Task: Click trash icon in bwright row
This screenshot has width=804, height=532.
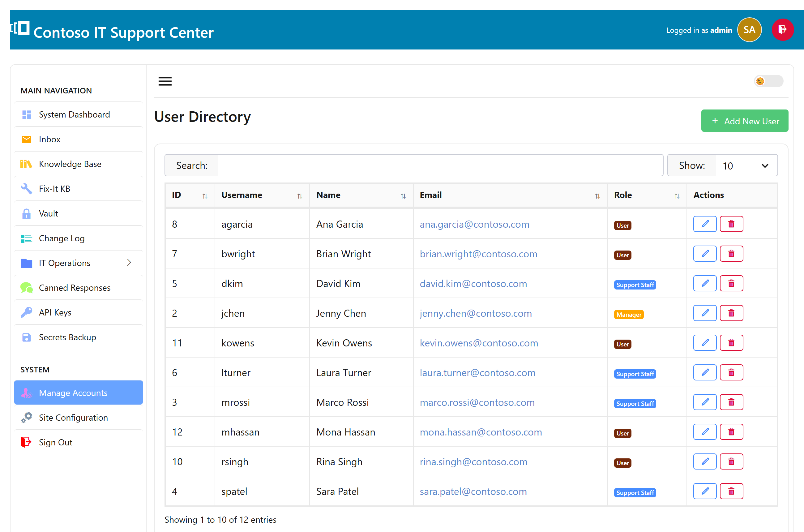Action: 731,254
